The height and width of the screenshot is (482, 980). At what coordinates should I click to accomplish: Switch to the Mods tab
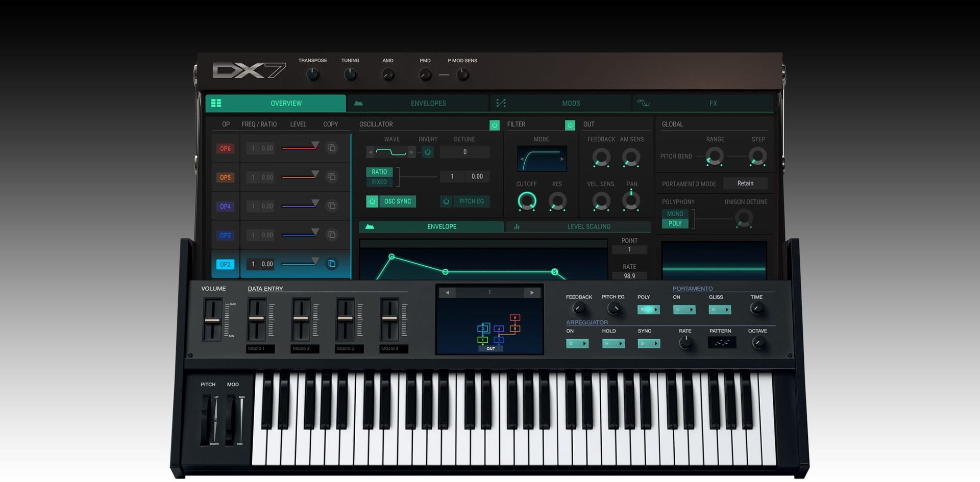pyautogui.click(x=560, y=103)
